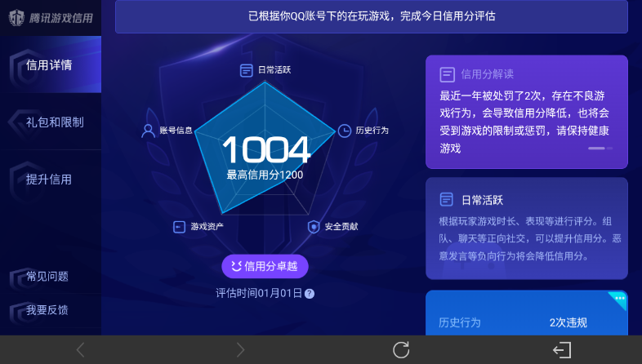Image resolution: width=642 pixels, height=364 pixels.
Task: Switch to 礼包和限制 section
Action: coord(51,122)
